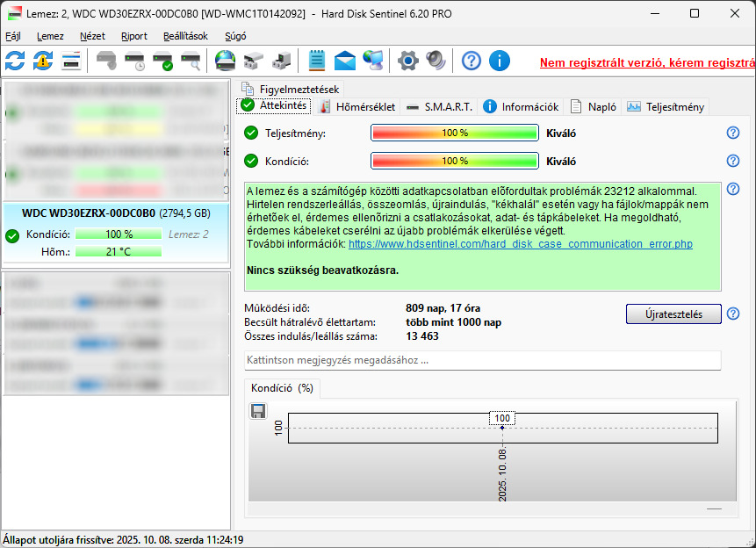Click the refresh with warning triangle icon
This screenshot has width=756, height=548.
tap(43, 61)
